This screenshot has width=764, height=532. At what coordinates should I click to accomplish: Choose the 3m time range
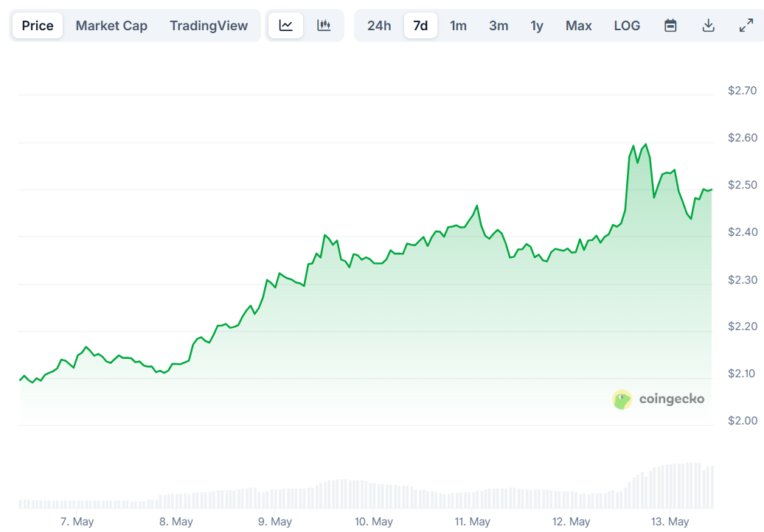coord(499,25)
